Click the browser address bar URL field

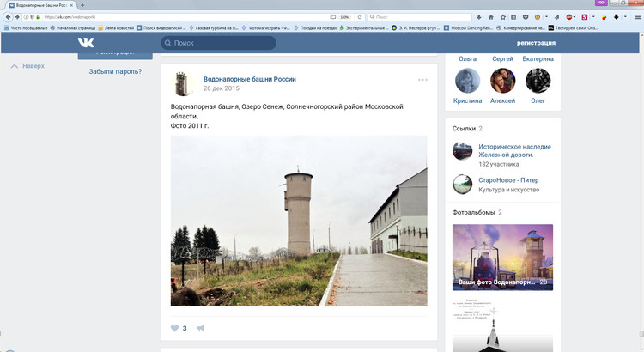(185, 17)
